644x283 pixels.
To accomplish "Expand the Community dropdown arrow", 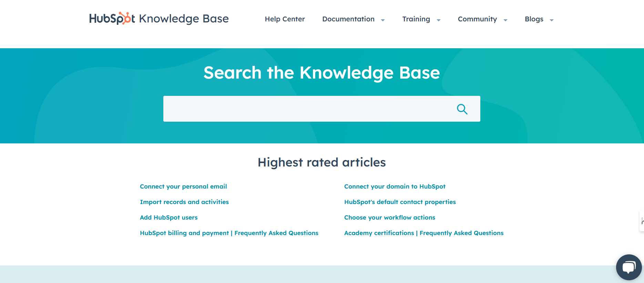I will point(505,20).
